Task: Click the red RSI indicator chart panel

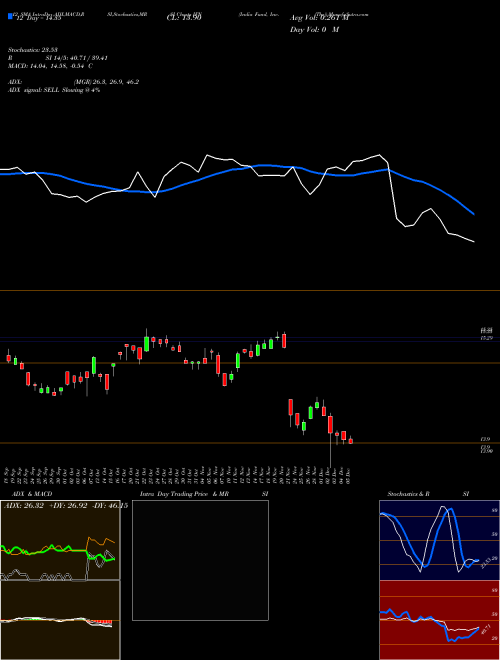Action: coord(439,620)
